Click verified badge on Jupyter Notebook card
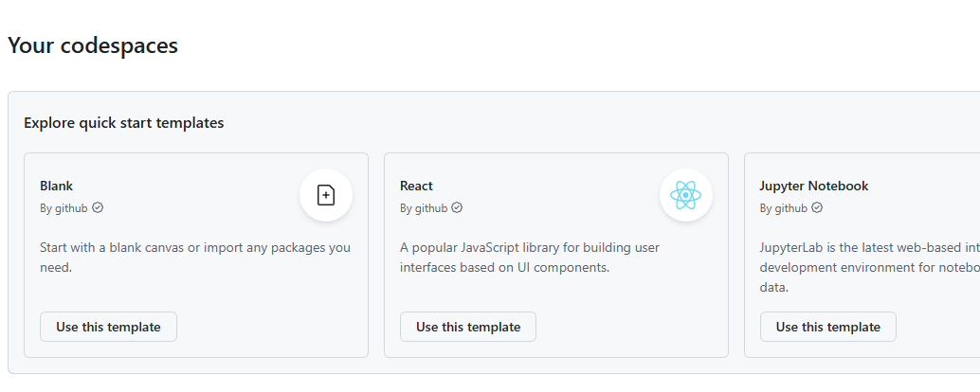980x392 pixels. pyautogui.click(x=817, y=208)
